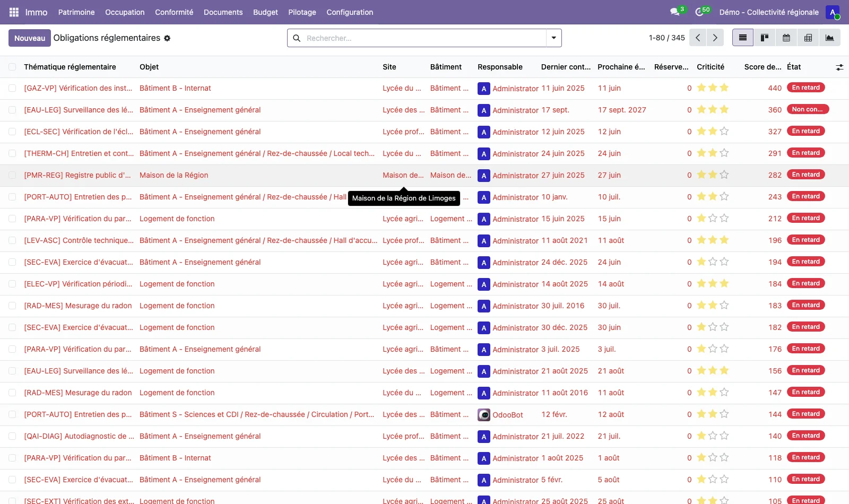Screen dimensions: 849x504
Task: Open the conversations chat icon
Action: (675, 12)
